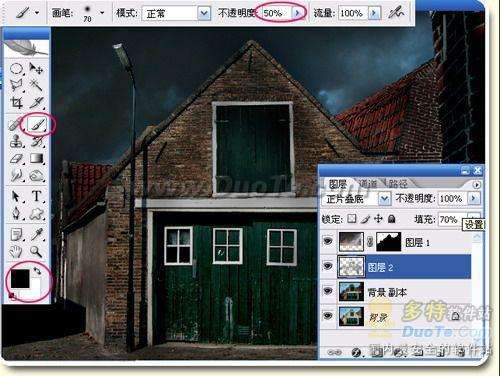500x376 pixels.
Task: Toggle lock position cross-arrows icon
Action: 378,219
